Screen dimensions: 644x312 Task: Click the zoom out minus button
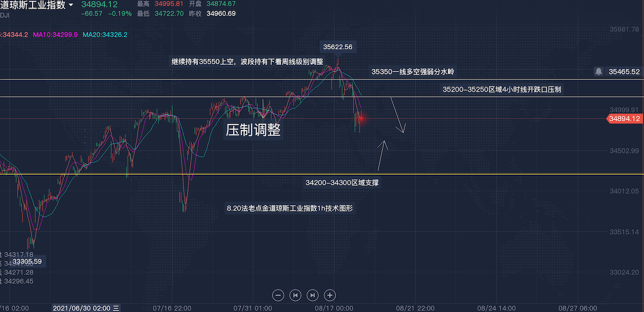click(x=278, y=295)
